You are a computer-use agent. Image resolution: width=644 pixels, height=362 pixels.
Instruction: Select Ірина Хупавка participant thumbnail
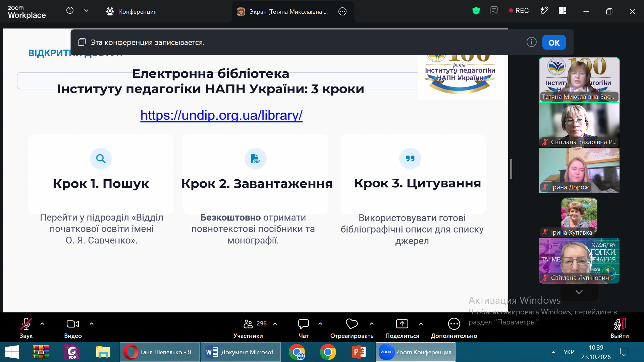pyautogui.click(x=579, y=216)
